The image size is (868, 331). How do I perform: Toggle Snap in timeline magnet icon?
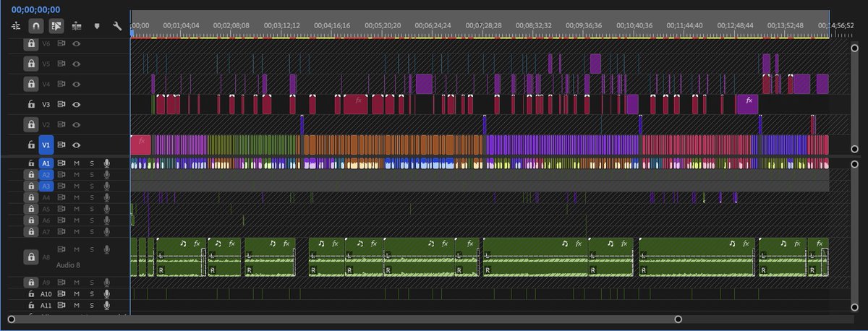point(36,25)
